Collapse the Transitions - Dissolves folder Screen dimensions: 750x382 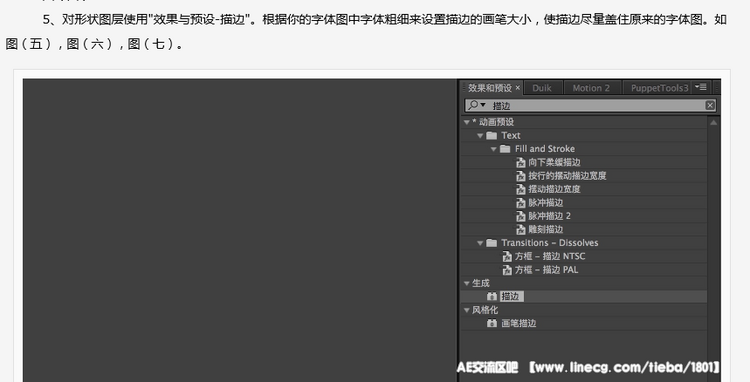[x=480, y=243]
